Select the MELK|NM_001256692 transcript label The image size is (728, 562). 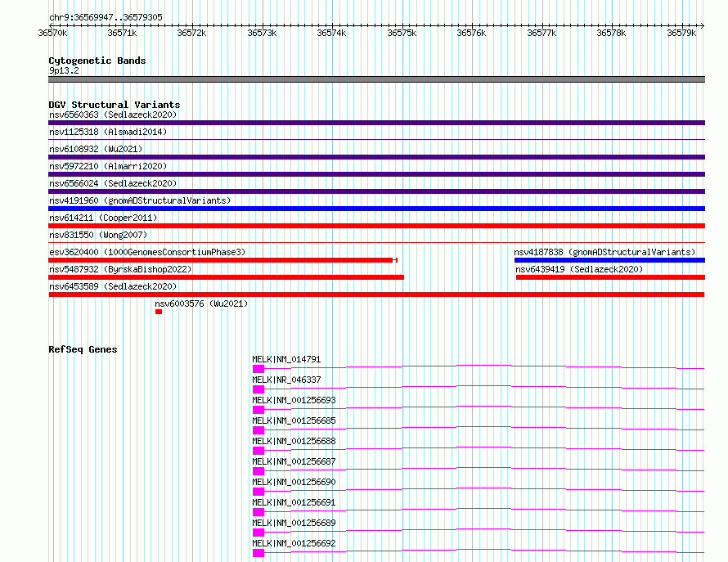pyautogui.click(x=294, y=543)
